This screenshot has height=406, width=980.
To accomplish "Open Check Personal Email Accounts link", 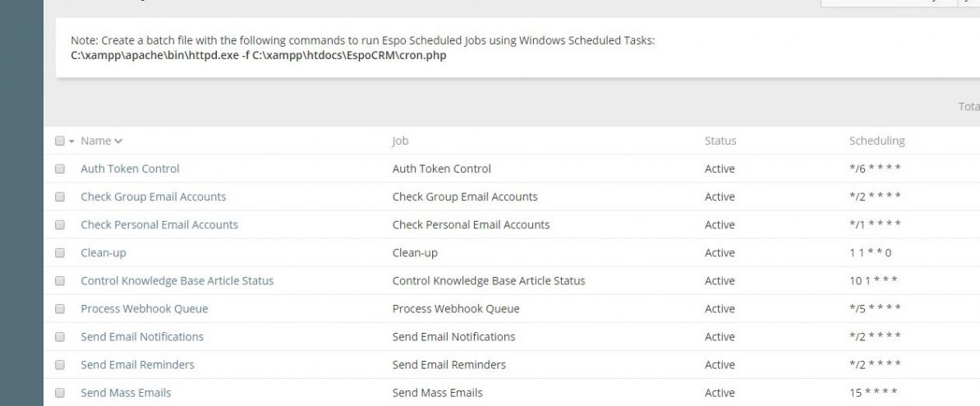I will point(159,224).
